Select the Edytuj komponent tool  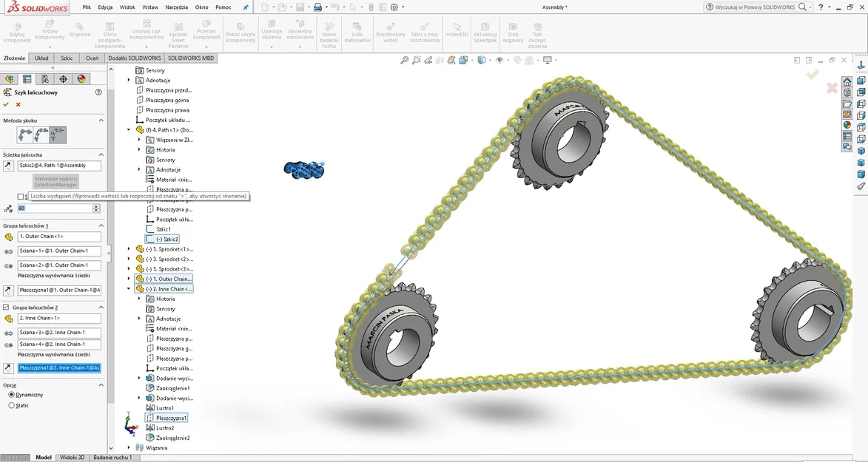[16, 32]
